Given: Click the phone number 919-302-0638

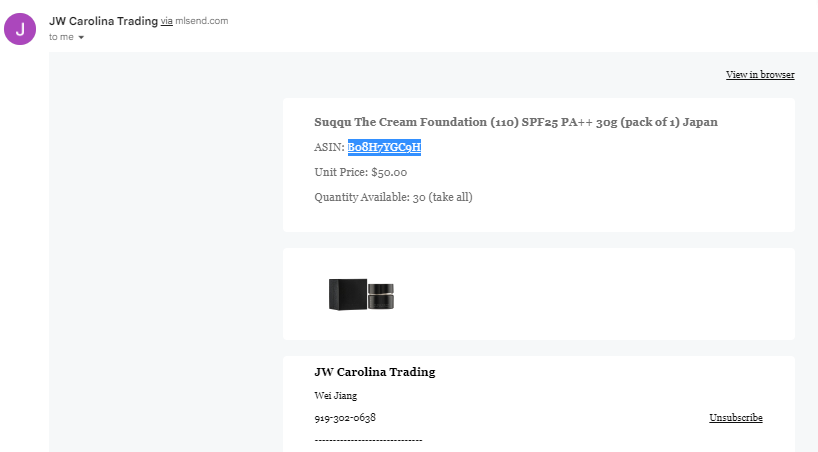Looking at the screenshot, I should 345,418.
